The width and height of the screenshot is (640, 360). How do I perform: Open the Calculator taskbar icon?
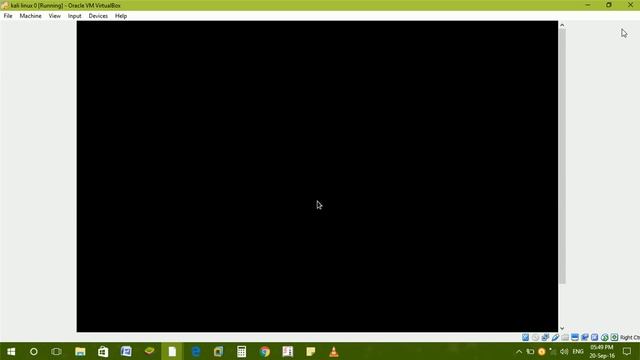[242, 351]
